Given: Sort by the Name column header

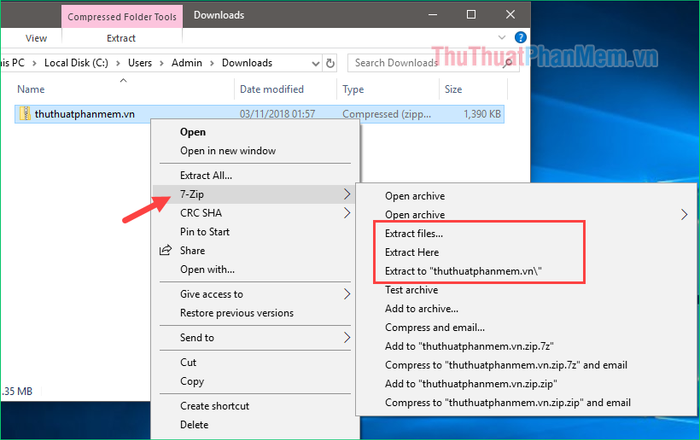Looking at the screenshot, I should tap(31, 89).
